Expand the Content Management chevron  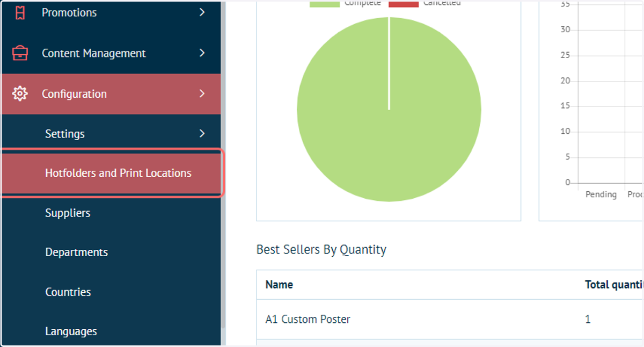point(202,53)
